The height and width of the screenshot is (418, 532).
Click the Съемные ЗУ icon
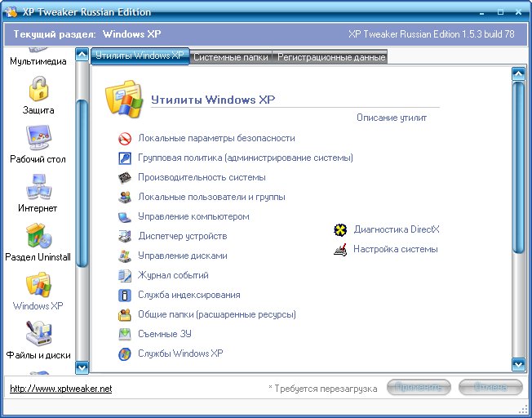(125, 335)
